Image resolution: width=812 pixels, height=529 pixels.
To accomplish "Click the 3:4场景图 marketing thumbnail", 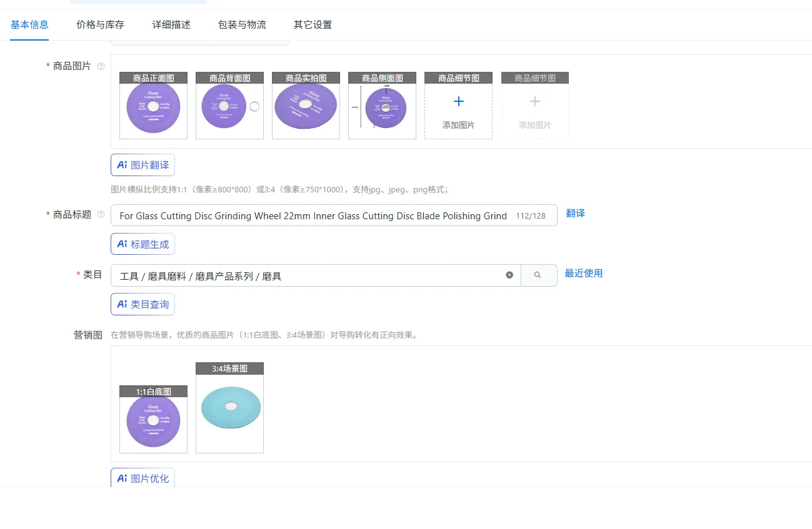I will click(229, 408).
